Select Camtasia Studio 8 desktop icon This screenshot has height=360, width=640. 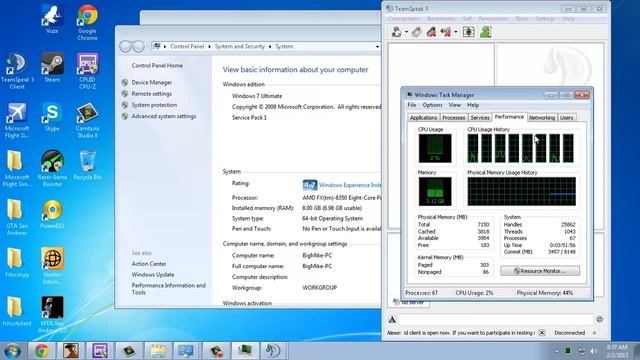[87, 120]
